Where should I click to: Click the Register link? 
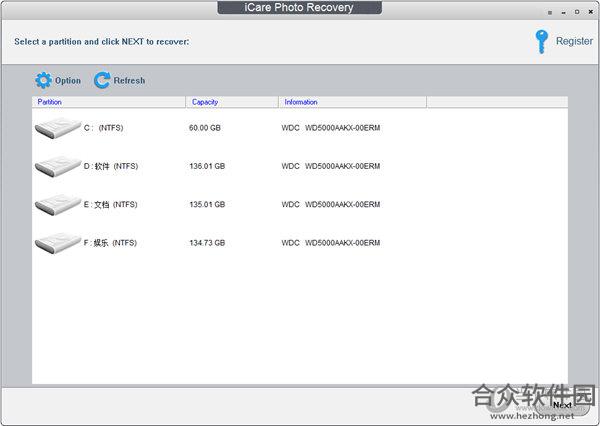[x=574, y=41]
